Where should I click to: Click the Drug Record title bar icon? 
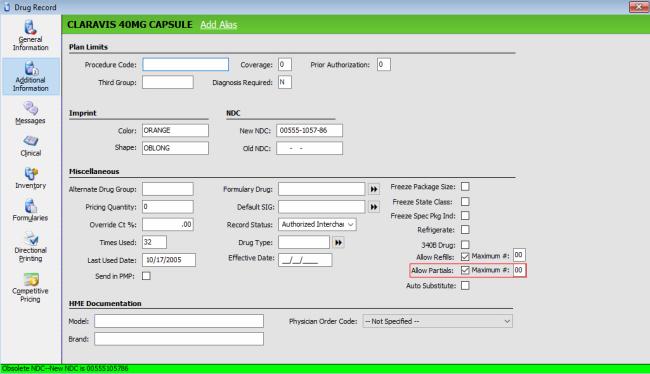(7, 7)
